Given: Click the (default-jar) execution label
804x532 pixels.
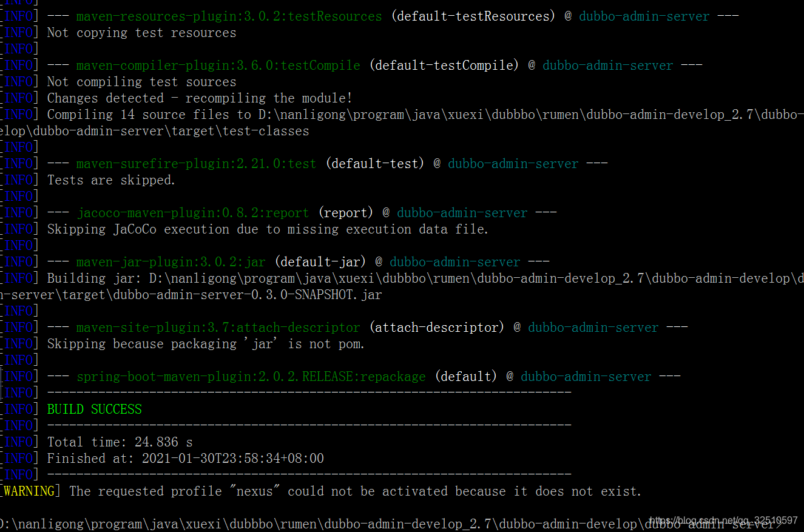Looking at the screenshot, I should coord(320,262).
